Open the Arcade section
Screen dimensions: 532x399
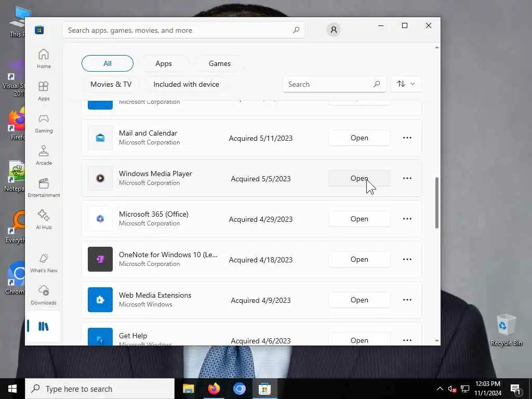pos(44,155)
